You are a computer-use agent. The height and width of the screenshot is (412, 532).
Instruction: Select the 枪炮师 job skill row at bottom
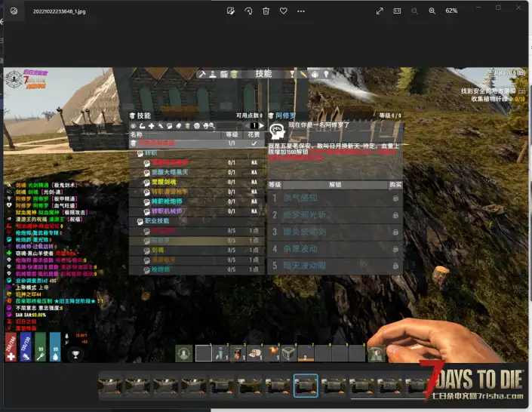point(196,270)
